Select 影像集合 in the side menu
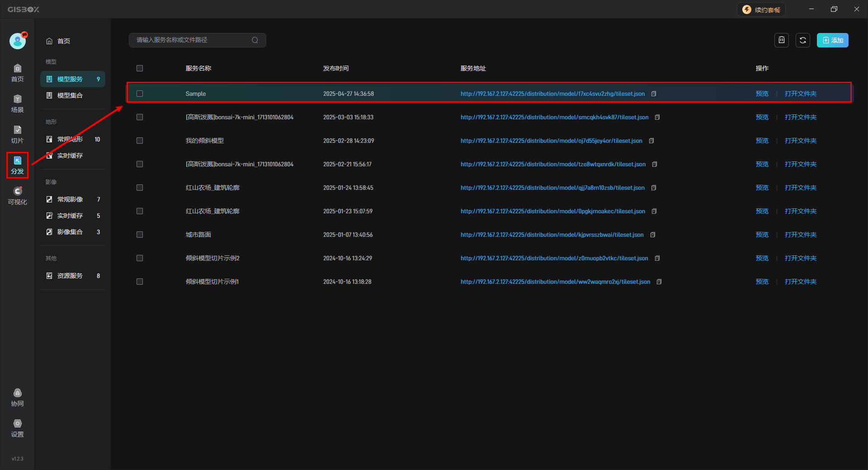This screenshot has height=470, width=868. coord(72,232)
